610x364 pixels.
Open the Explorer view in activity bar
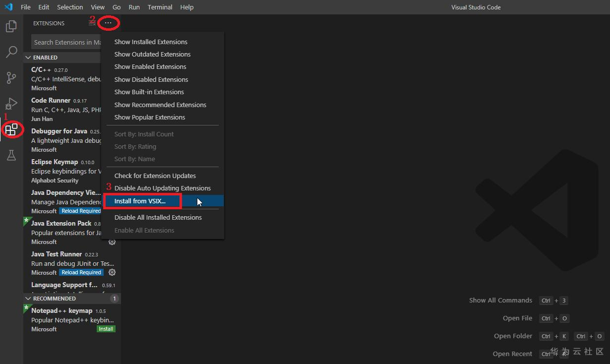coord(11,26)
